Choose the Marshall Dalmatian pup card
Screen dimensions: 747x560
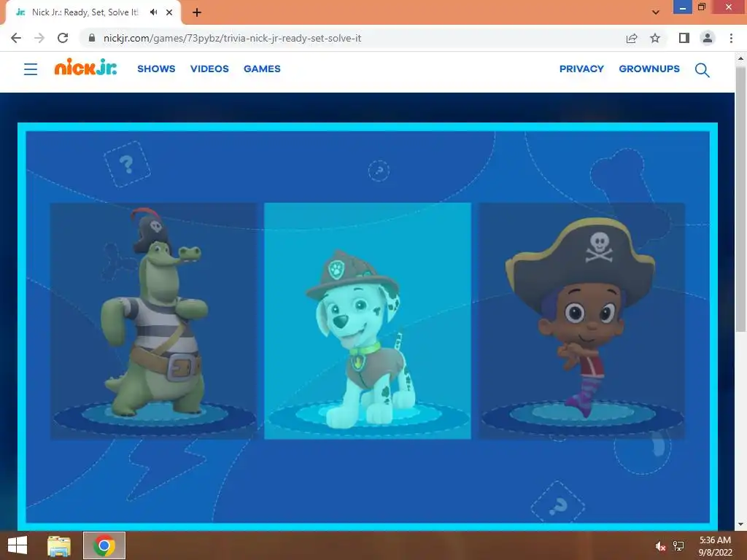[368, 321]
